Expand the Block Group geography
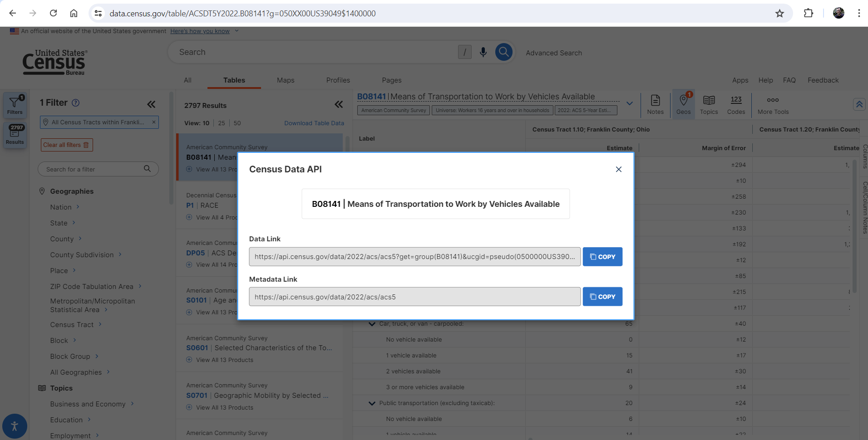The height and width of the screenshot is (440, 868). click(x=74, y=356)
